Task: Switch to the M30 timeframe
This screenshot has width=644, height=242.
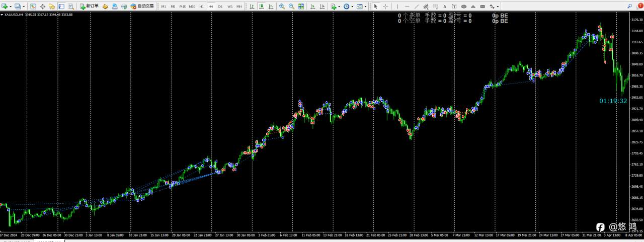Action: (x=192, y=7)
